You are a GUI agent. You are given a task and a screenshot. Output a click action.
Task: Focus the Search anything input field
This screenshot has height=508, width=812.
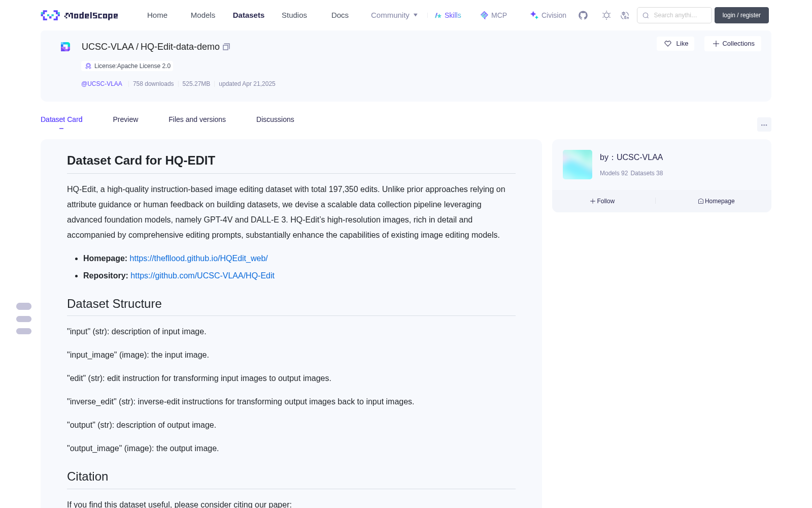click(x=674, y=15)
